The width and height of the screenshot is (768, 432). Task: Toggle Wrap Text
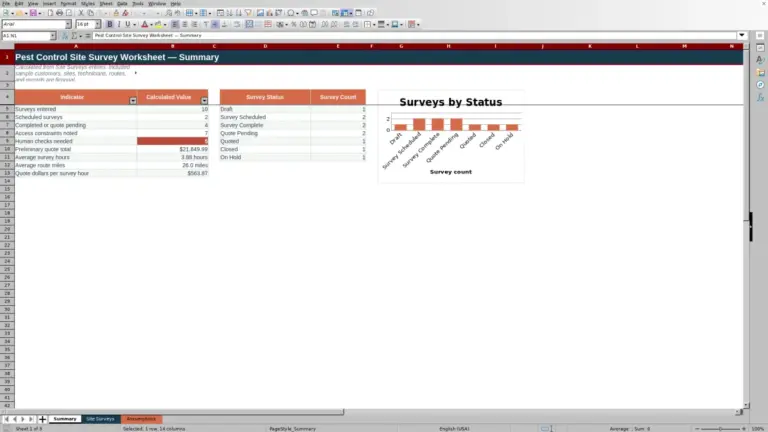(x=237, y=24)
